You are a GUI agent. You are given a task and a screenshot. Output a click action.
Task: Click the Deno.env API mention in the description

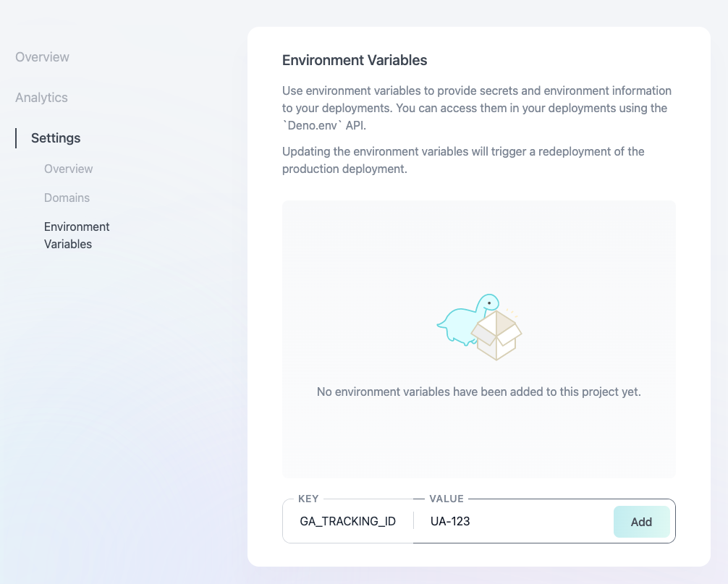tap(312, 124)
